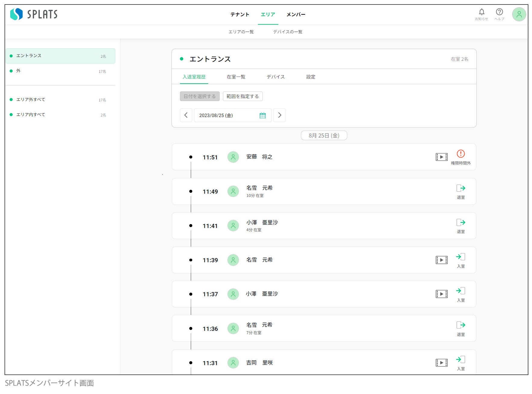This screenshot has height=394, width=532.
Task: Go to previous date with left chevron
Action: pos(186,115)
